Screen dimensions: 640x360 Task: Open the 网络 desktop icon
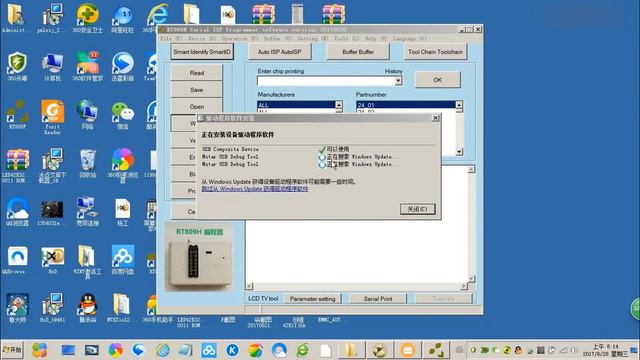coord(87,114)
